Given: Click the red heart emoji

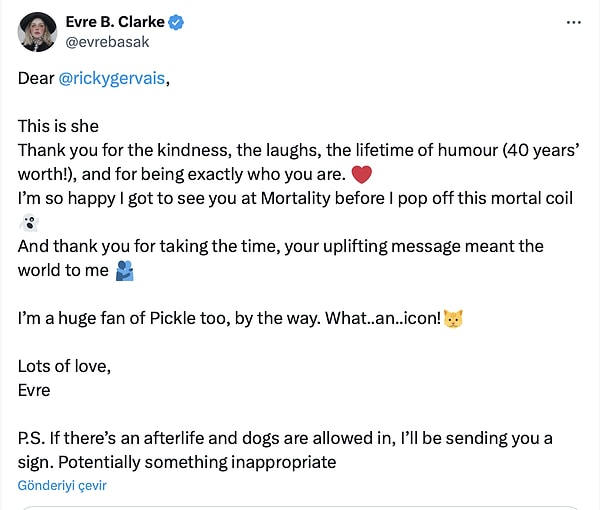Looking at the screenshot, I should tap(361, 174).
